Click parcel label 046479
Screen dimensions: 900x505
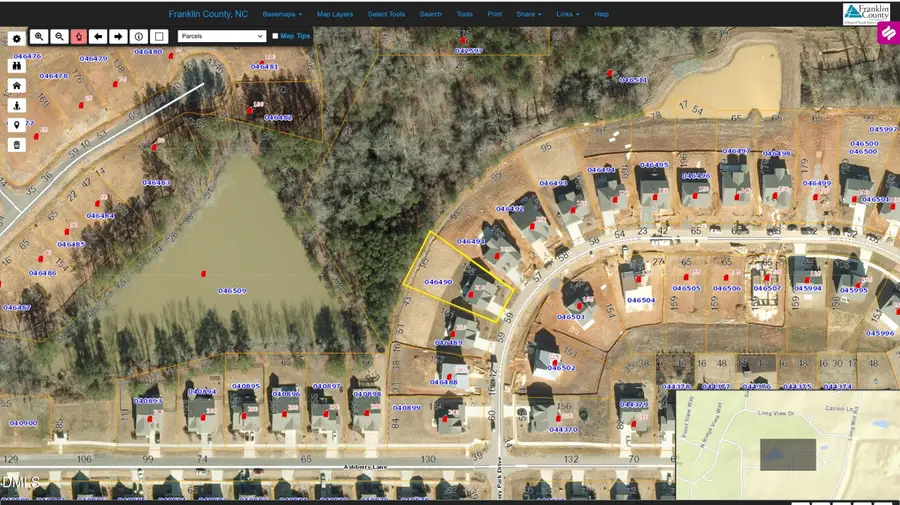click(93, 59)
